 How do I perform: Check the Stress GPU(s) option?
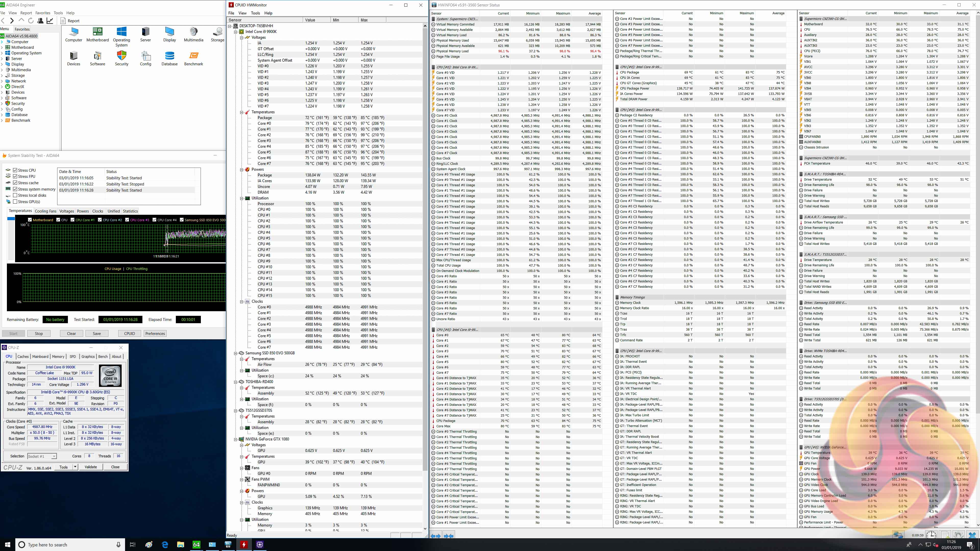pyautogui.click(x=15, y=202)
